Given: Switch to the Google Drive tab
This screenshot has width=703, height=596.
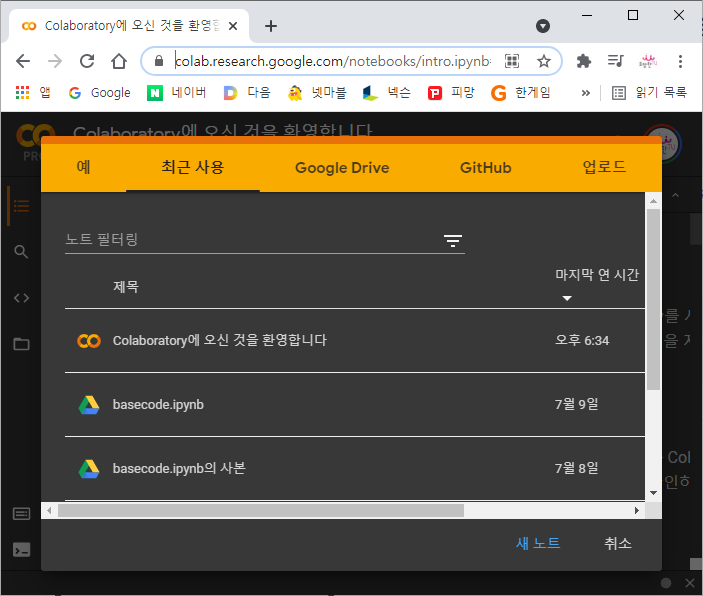Looking at the screenshot, I should 342,167.
